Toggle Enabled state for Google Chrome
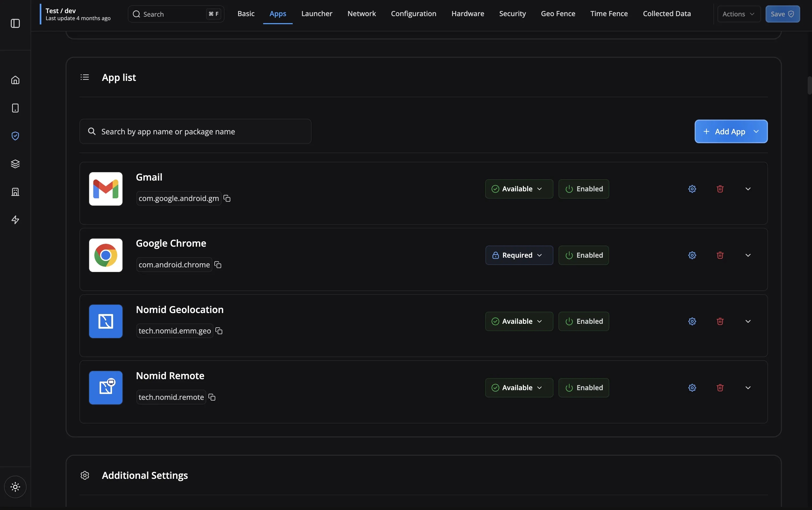The image size is (812, 510). [x=583, y=255]
